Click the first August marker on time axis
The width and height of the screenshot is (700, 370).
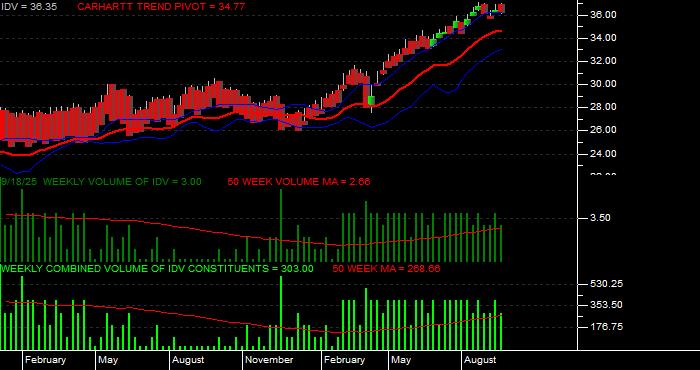pyautogui.click(x=188, y=360)
